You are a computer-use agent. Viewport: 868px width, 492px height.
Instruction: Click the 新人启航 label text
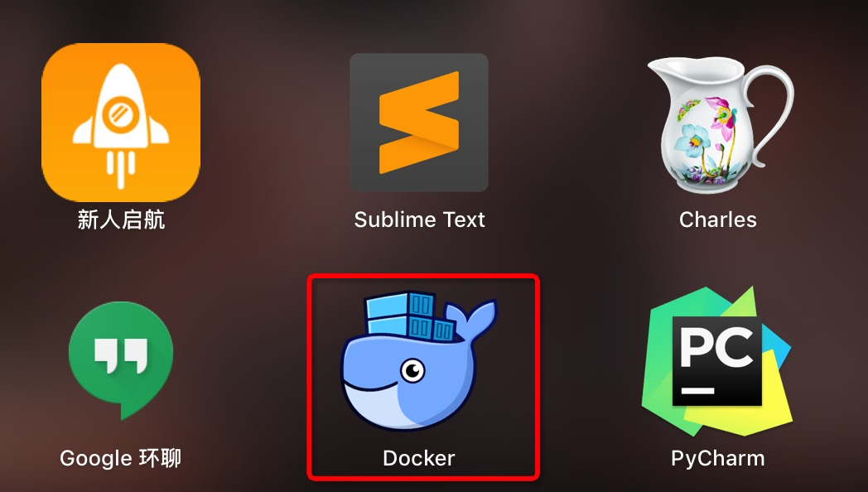pos(121,219)
